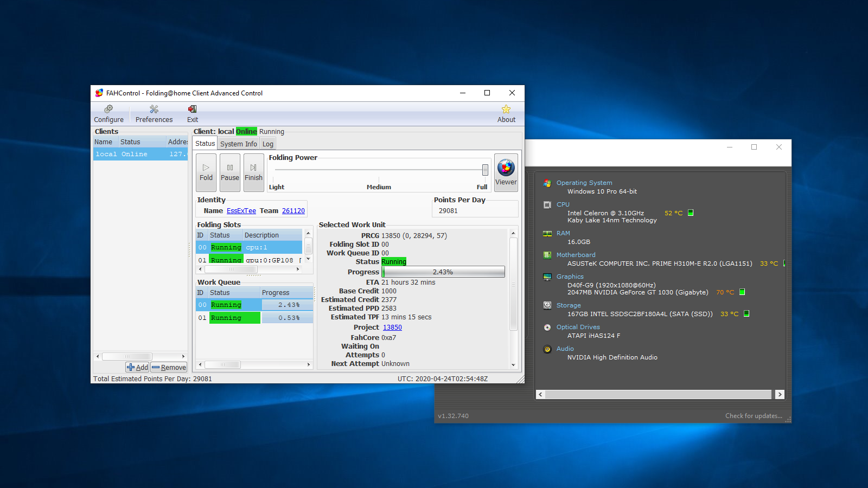Click the Storage drive icon in Speccy

point(547,305)
